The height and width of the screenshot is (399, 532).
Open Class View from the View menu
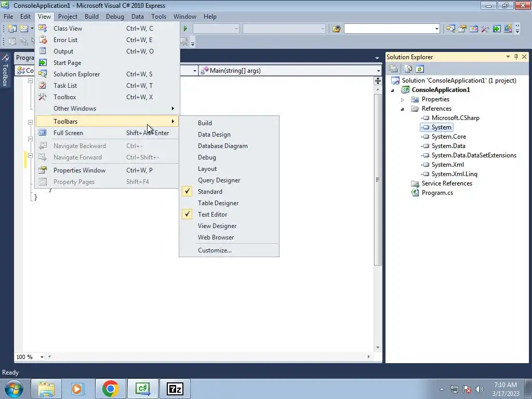point(107,29)
